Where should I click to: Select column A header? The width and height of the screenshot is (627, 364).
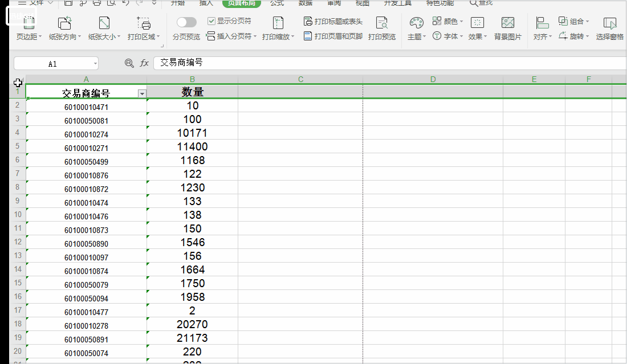pos(86,79)
